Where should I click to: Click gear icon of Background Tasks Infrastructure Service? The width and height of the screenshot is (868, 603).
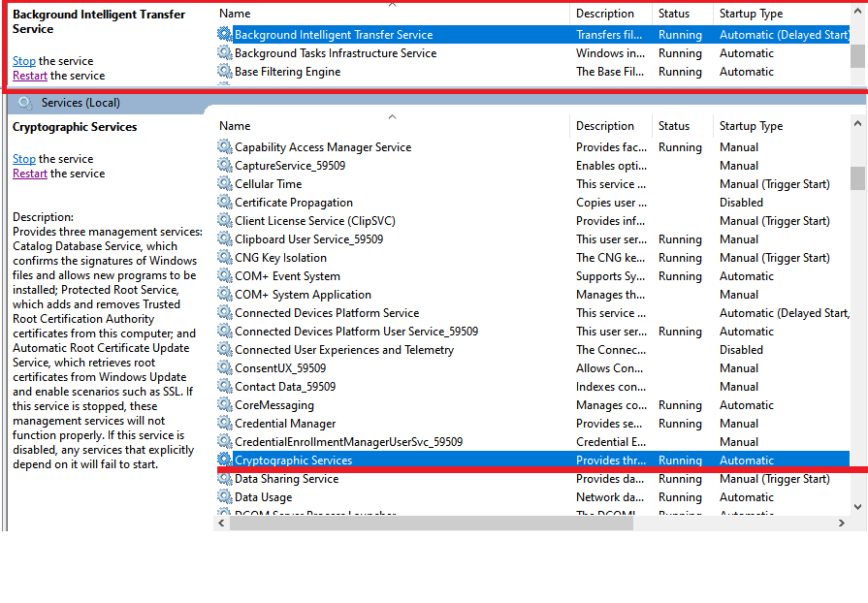pos(224,53)
